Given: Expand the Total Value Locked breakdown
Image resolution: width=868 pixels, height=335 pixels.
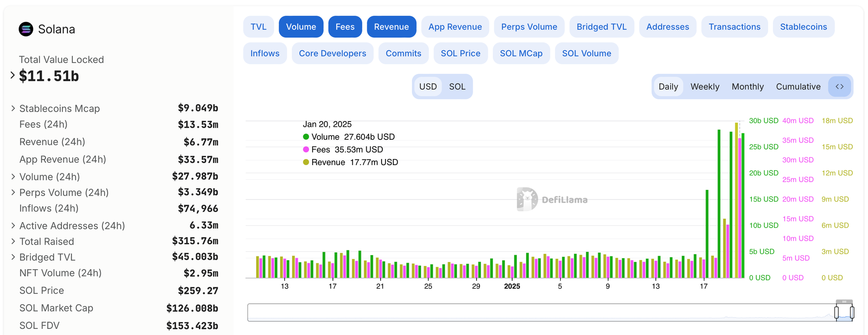Looking at the screenshot, I should click(x=13, y=75).
